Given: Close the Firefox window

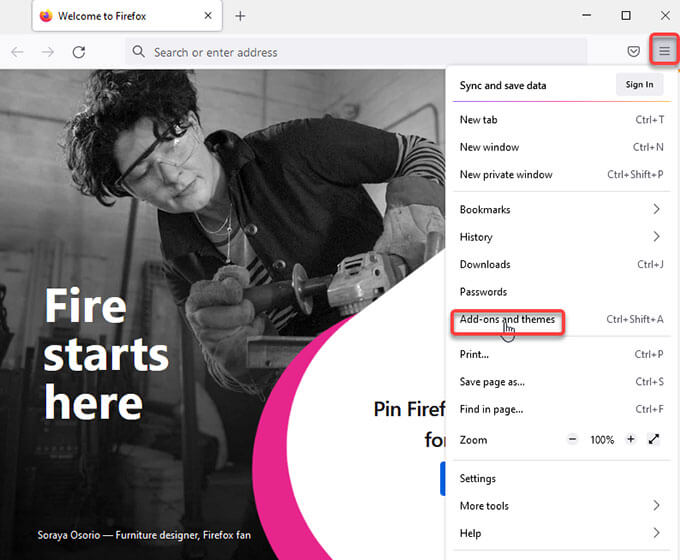Looking at the screenshot, I should 665,16.
